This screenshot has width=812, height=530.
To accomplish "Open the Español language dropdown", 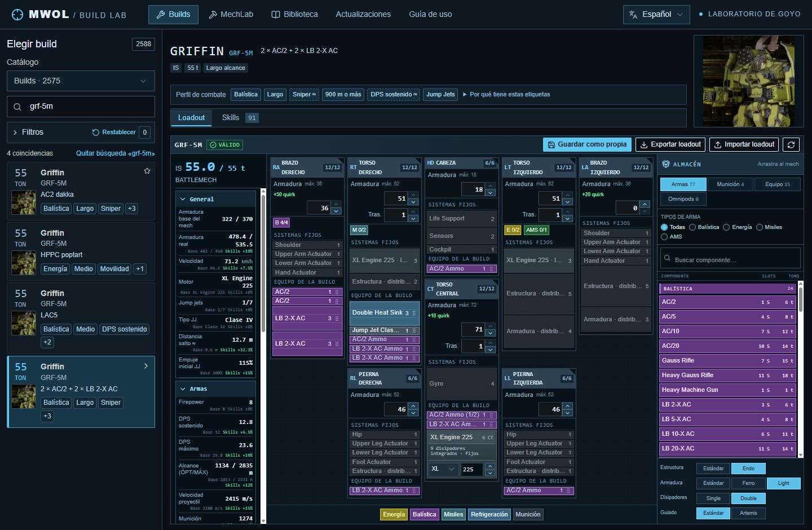I will [x=656, y=15].
